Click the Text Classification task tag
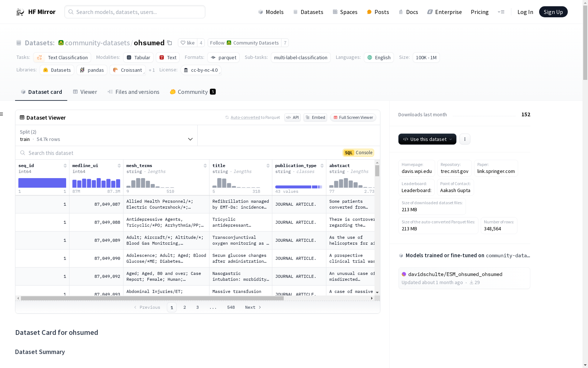Screen dimensions: 588x368 (x=62, y=57)
